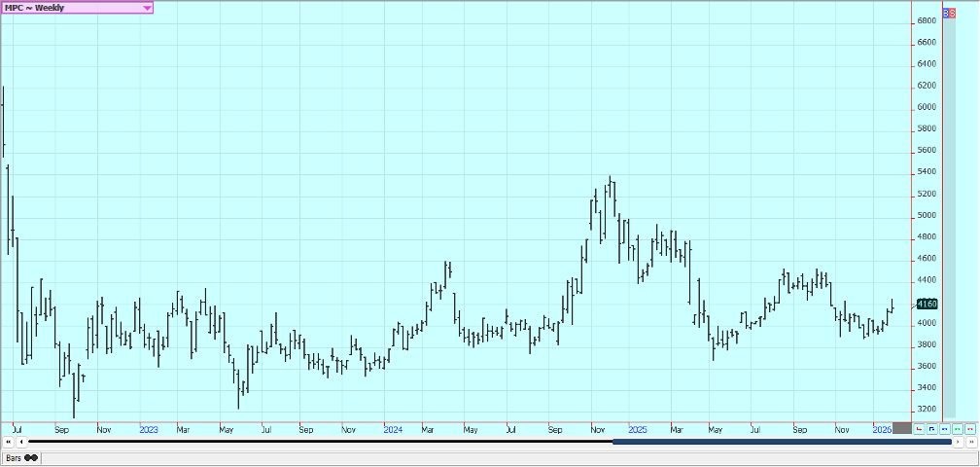Open the MPC Weekly symbol dropdown arrow
980x467 pixels.
pos(147,8)
